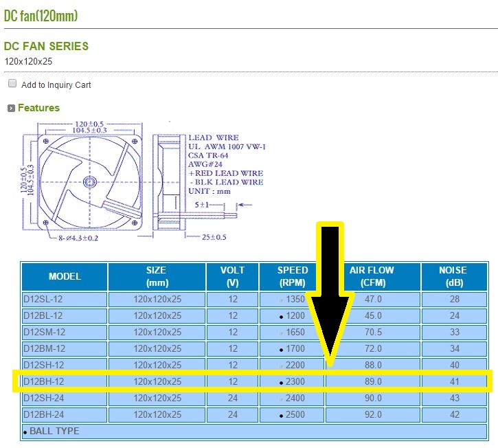Click the DC FAN SERIES heading

(46, 47)
